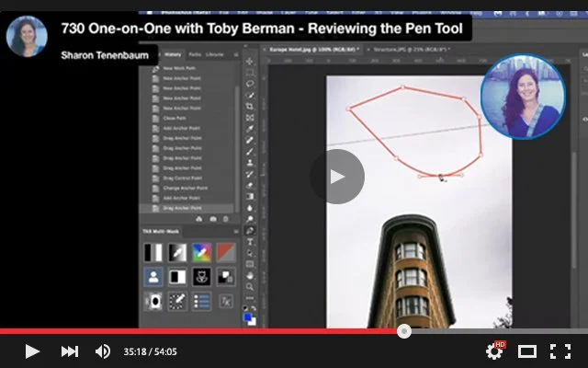This screenshot has height=368, width=588.
Task: Click the white background color swatch
Action: [254, 322]
